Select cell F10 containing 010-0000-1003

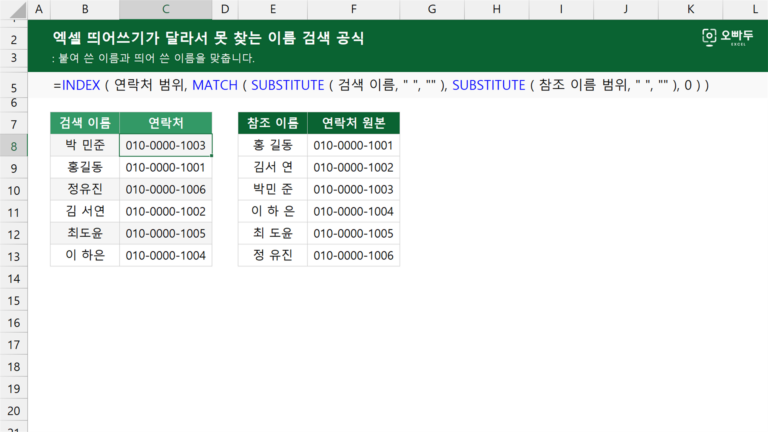click(353, 189)
